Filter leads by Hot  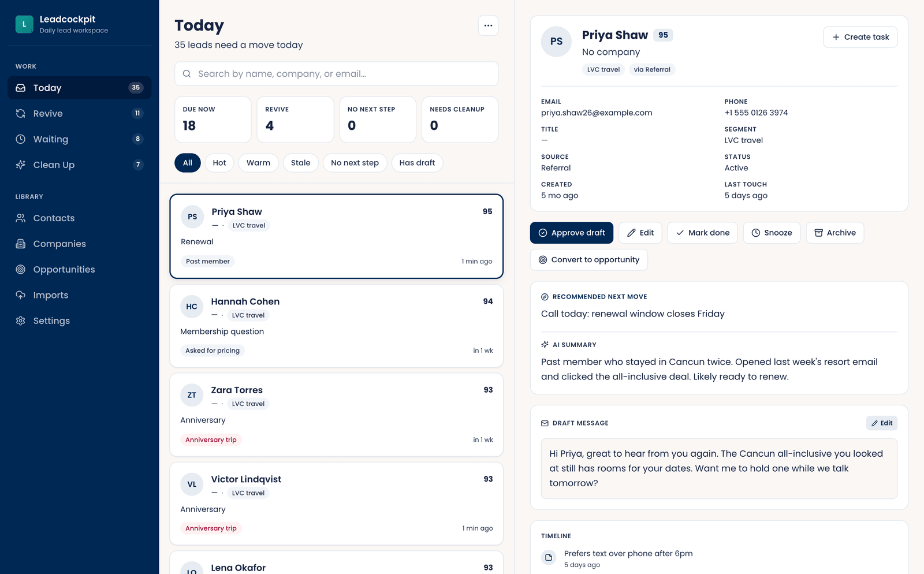pyautogui.click(x=219, y=163)
